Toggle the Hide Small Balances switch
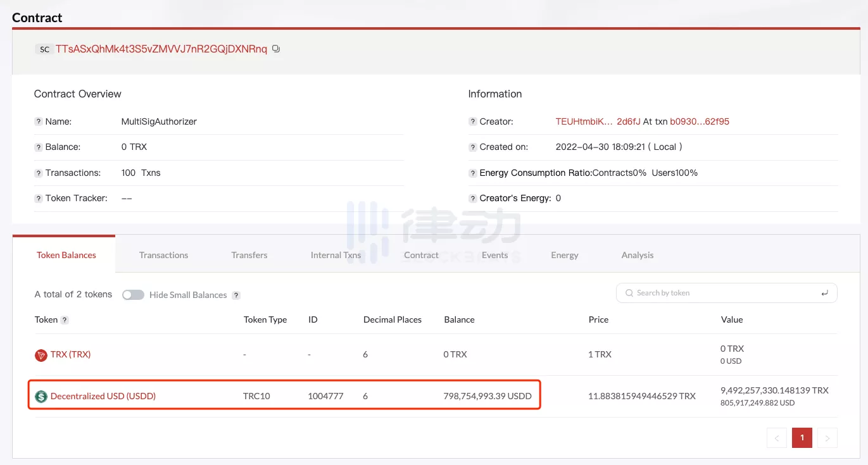868x465 pixels. (x=133, y=295)
